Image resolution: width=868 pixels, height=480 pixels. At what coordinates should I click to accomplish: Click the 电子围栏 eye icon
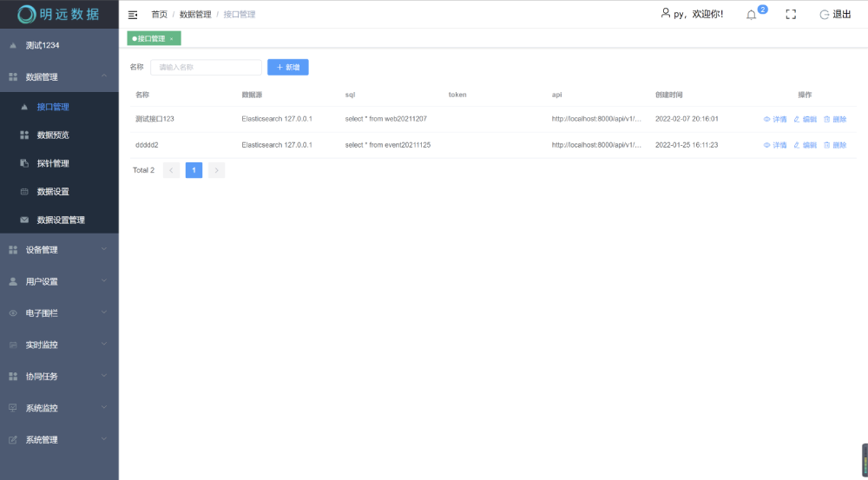pyautogui.click(x=13, y=313)
